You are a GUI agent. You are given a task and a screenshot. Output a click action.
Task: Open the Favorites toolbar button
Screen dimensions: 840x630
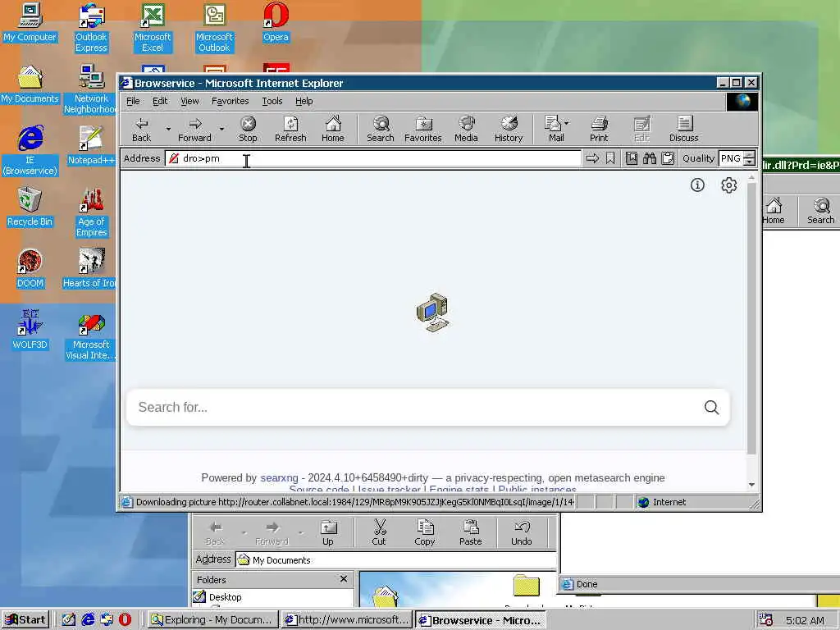(x=423, y=130)
